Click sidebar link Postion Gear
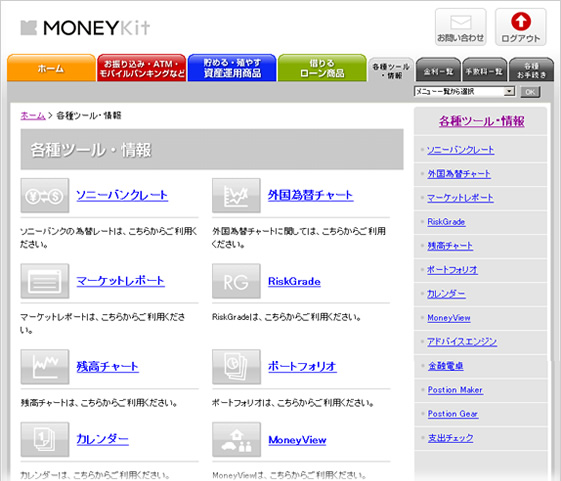 pyautogui.click(x=453, y=414)
